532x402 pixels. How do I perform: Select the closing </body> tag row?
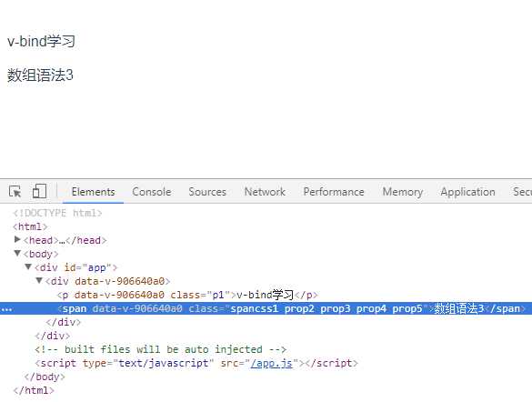[x=45, y=377]
